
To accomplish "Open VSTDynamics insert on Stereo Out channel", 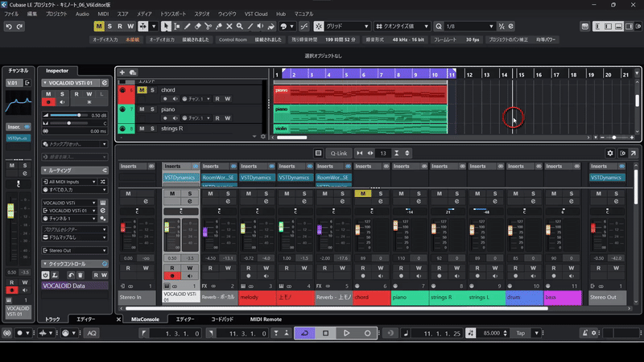I will (606, 177).
